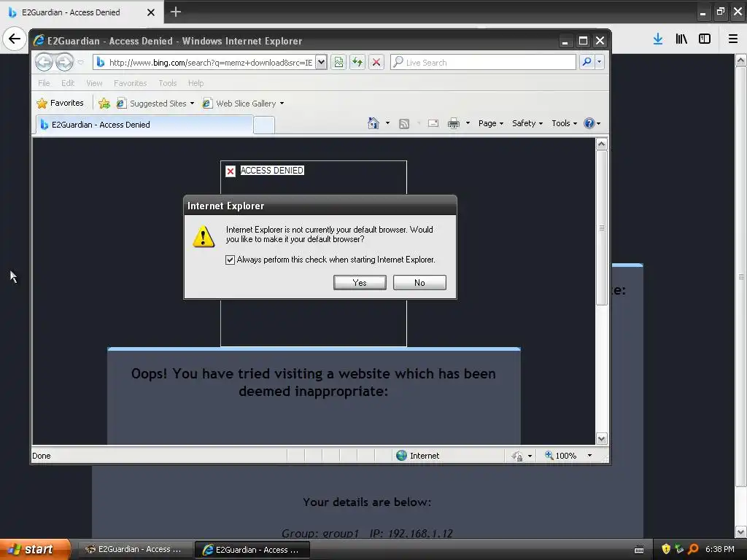Open the Edit menu in IE

point(68,83)
